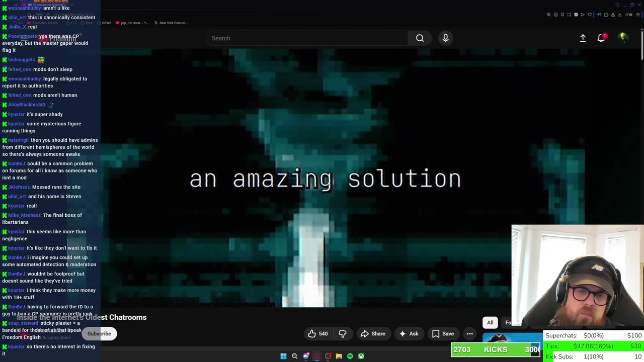Activate voice search microphone icon
This screenshot has height=362, width=644.
(x=445, y=38)
